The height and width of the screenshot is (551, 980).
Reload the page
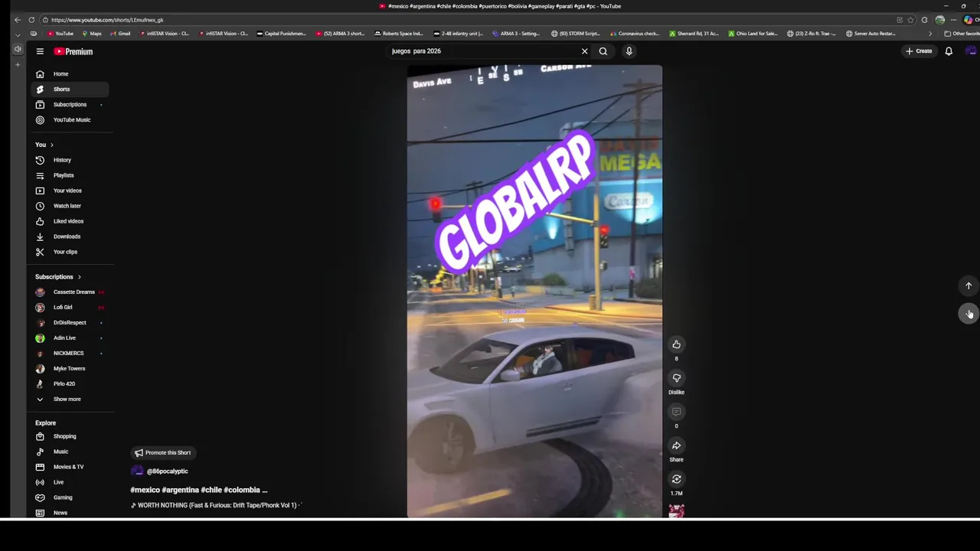point(31,20)
